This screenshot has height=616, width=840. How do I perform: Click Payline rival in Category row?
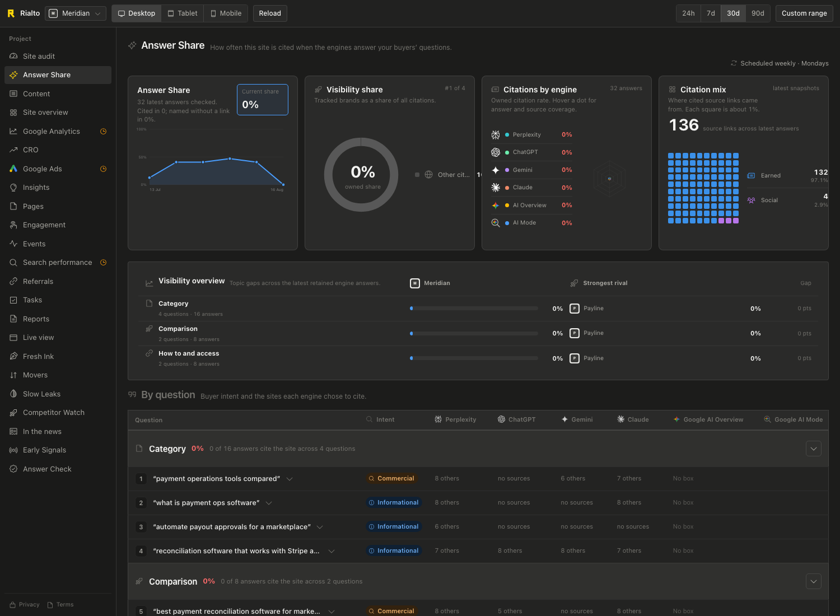point(586,309)
